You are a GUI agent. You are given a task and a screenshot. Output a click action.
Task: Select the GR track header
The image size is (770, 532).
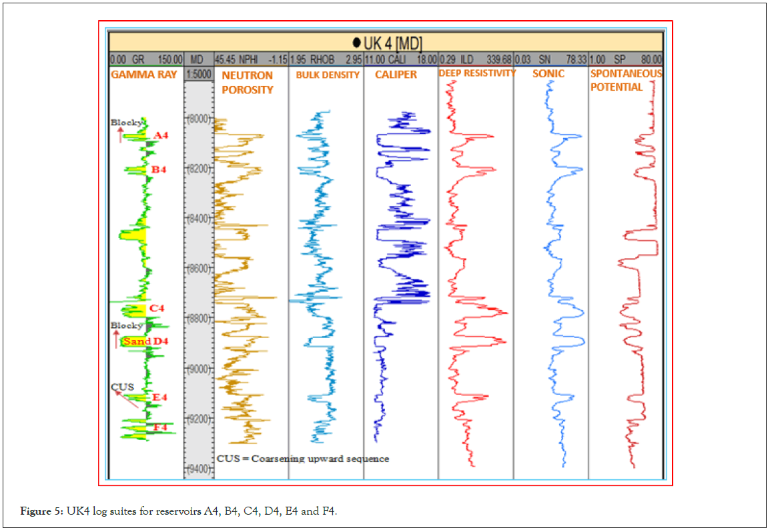145,59
